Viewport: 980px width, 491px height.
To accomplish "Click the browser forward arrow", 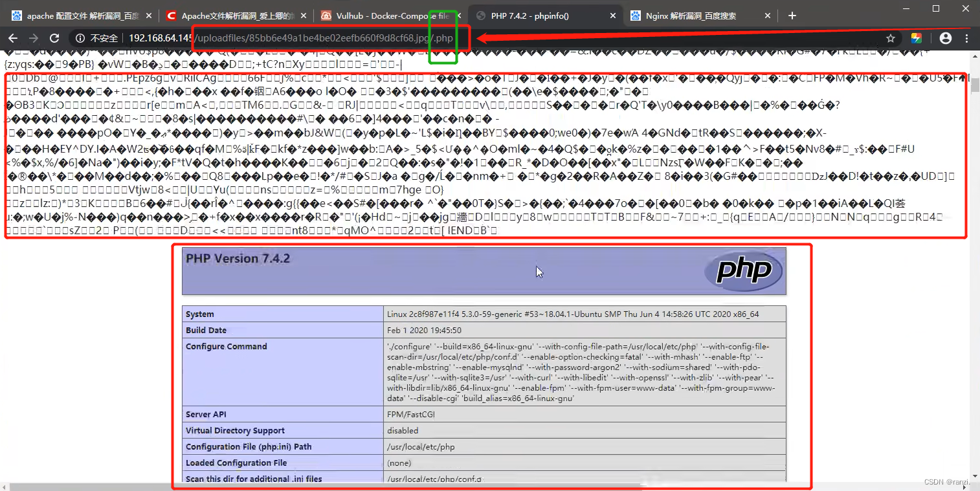I will tap(34, 38).
